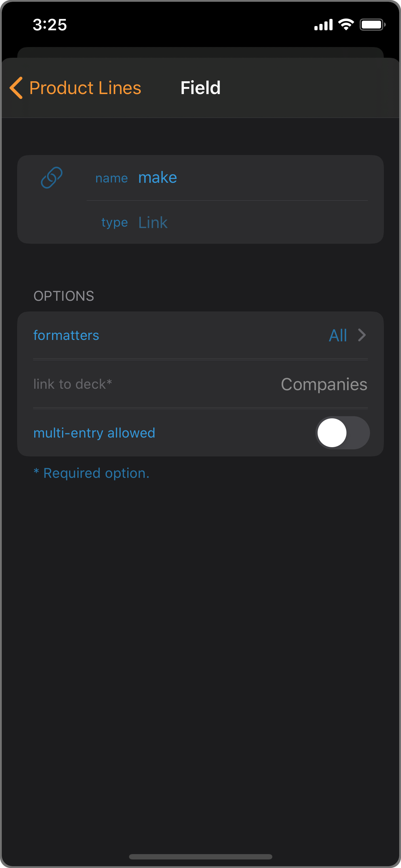Tap the orange back chevron icon
The height and width of the screenshot is (868, 401).
coord(16,88)
